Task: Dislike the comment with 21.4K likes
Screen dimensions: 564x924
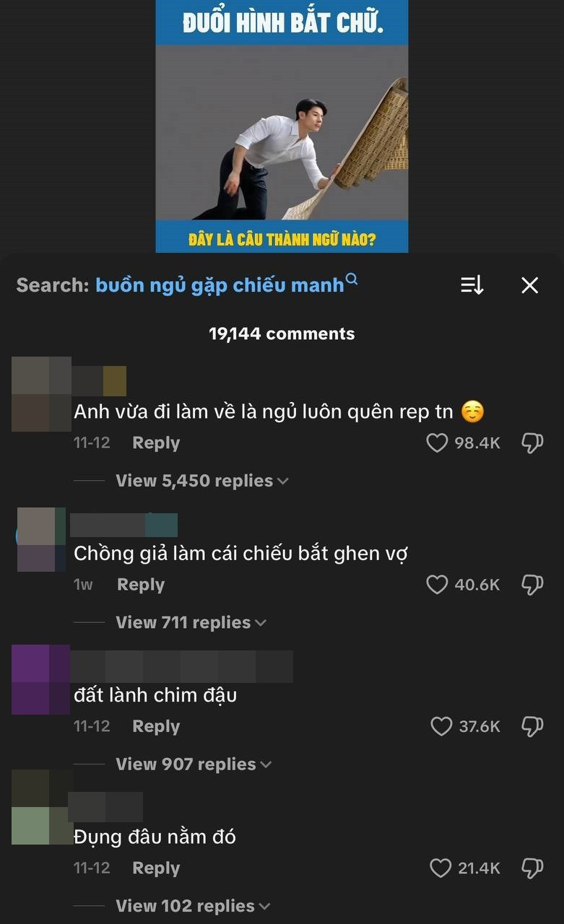Action: [532, 868]
